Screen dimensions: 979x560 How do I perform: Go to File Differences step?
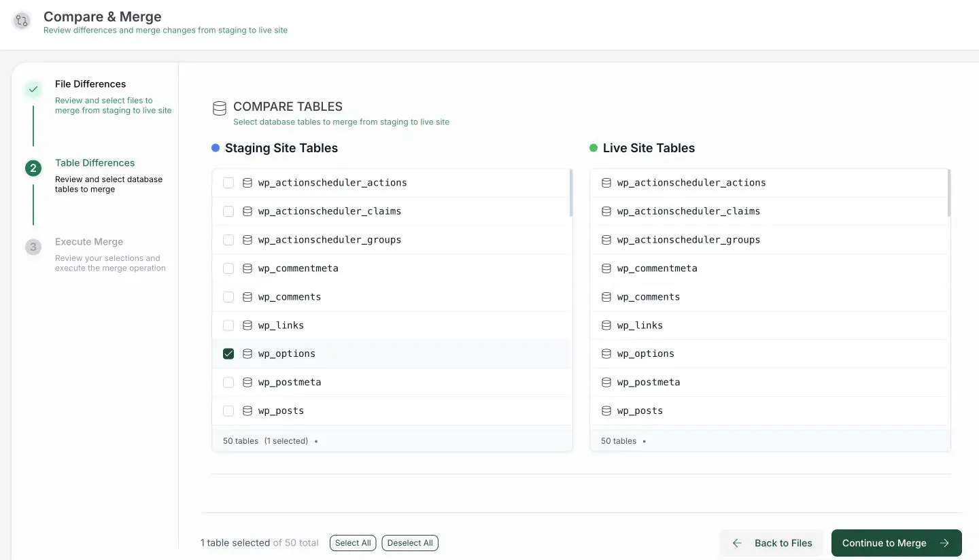(90, 84)
